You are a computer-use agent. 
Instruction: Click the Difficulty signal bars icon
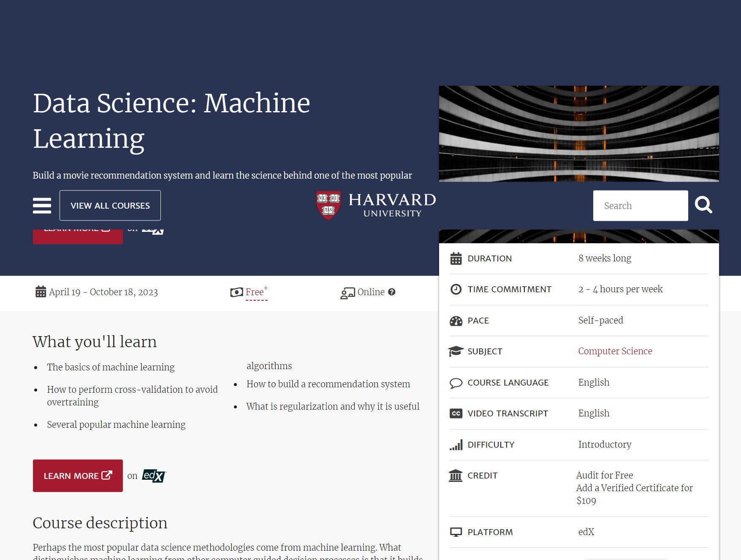[456, 445]
